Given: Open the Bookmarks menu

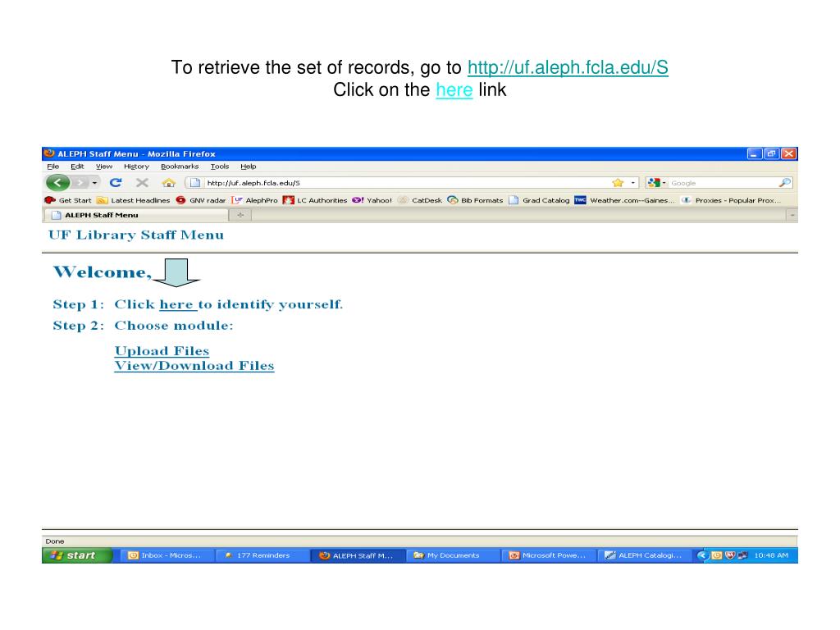Looking at the screenshot, I should coord(180,167).
